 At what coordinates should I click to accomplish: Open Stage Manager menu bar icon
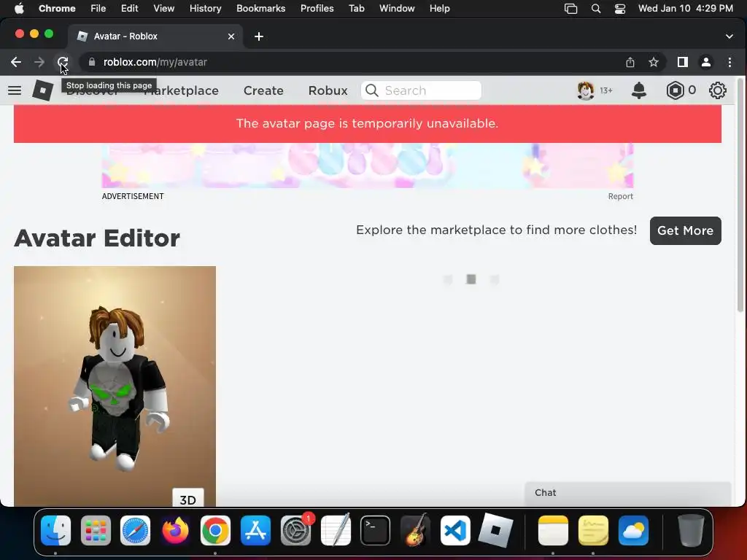click(x=570, y=8)
